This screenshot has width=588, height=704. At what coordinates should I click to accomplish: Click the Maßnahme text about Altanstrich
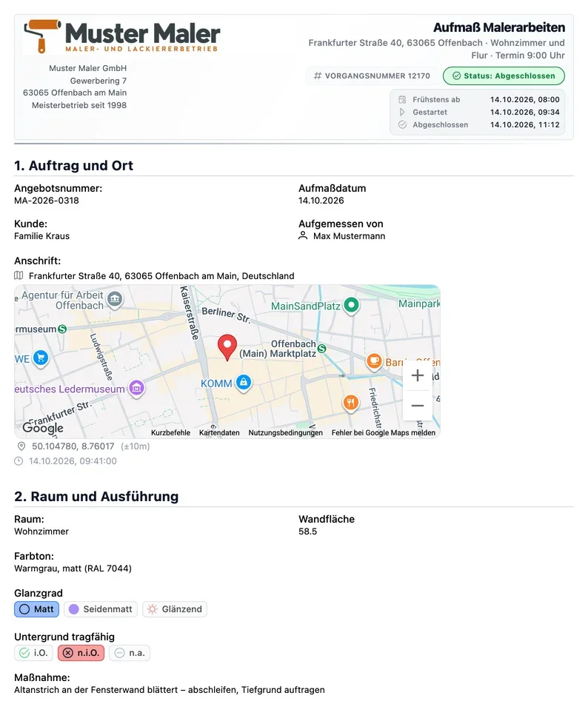point(170,690)
